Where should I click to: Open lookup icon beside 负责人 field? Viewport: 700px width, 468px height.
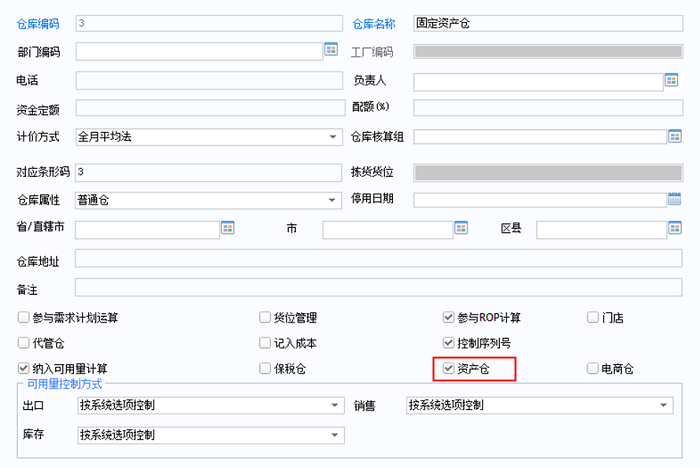click(x=671, y=80)
